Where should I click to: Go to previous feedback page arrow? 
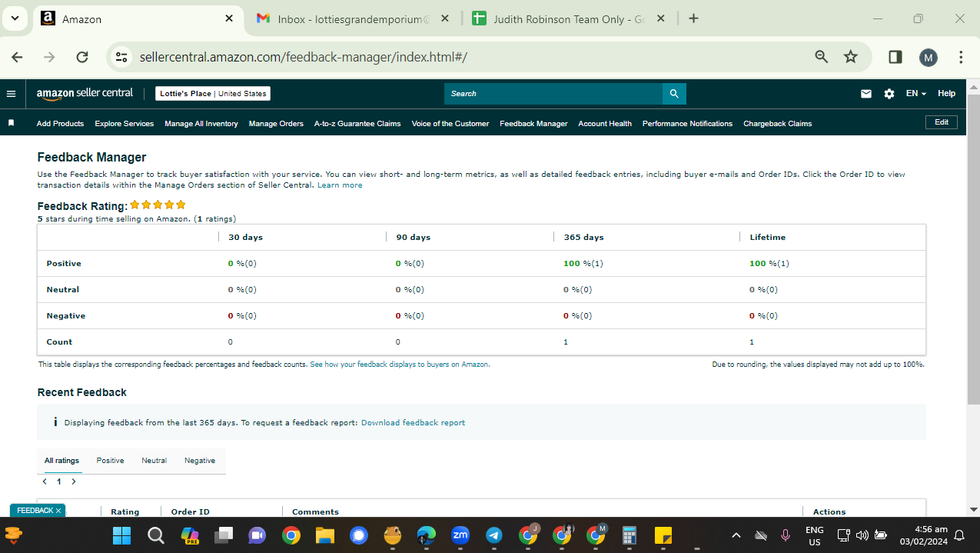pos(45,481)
